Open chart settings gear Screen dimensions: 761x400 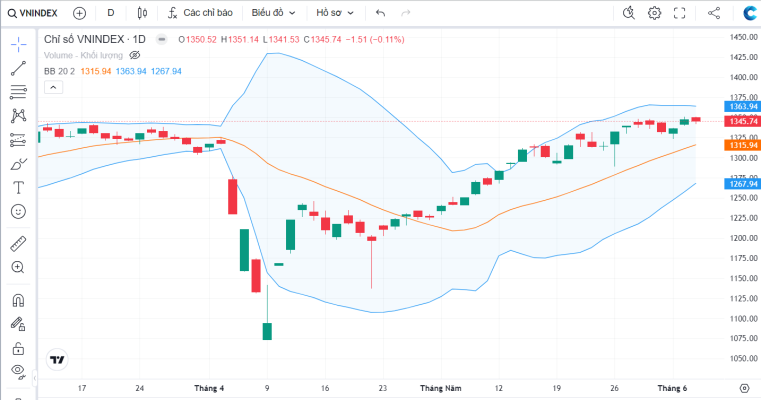pyautogui.click(x=654, y=13)
